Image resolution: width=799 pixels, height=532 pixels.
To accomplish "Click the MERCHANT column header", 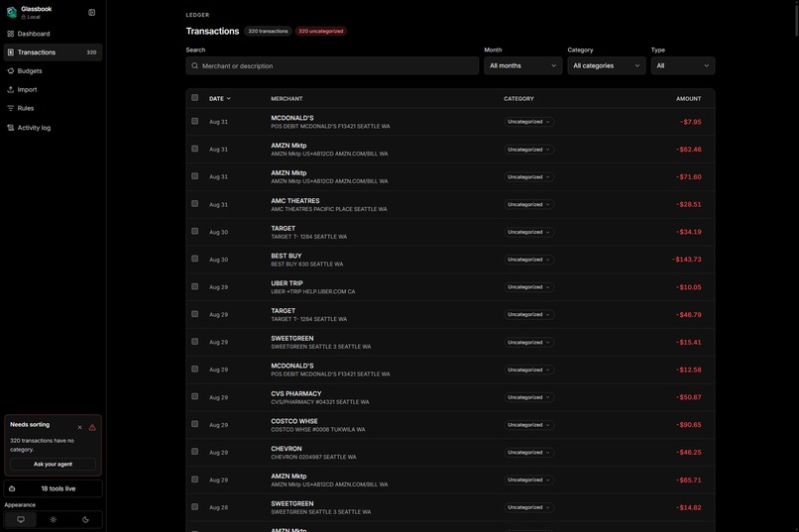I will [x=286, y=99].
